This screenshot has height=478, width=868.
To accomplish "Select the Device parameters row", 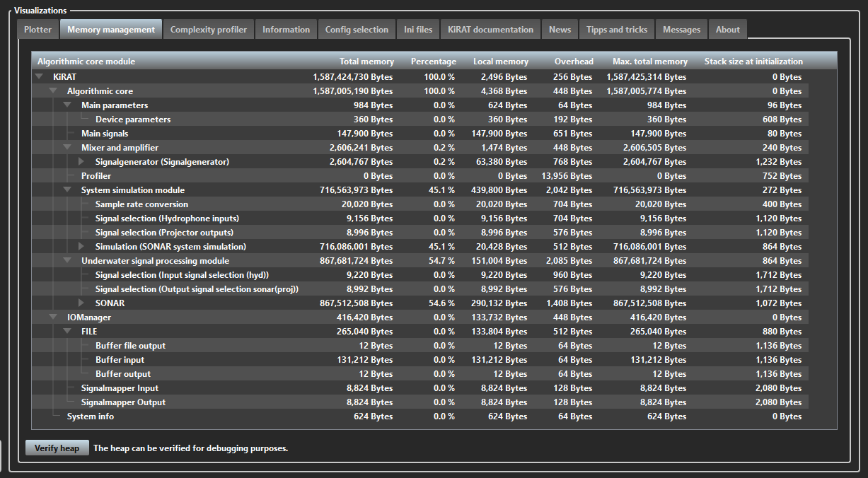I will 420,119.
